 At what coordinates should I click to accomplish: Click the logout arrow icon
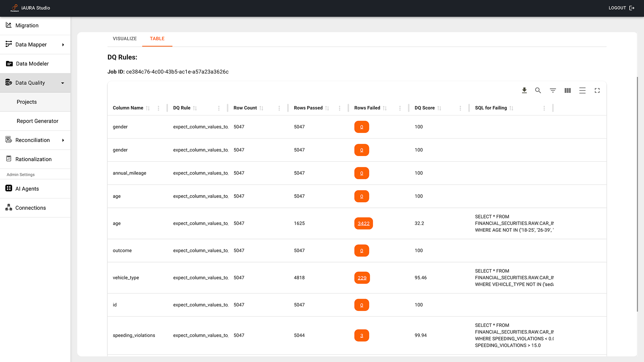tap(632, 8)
